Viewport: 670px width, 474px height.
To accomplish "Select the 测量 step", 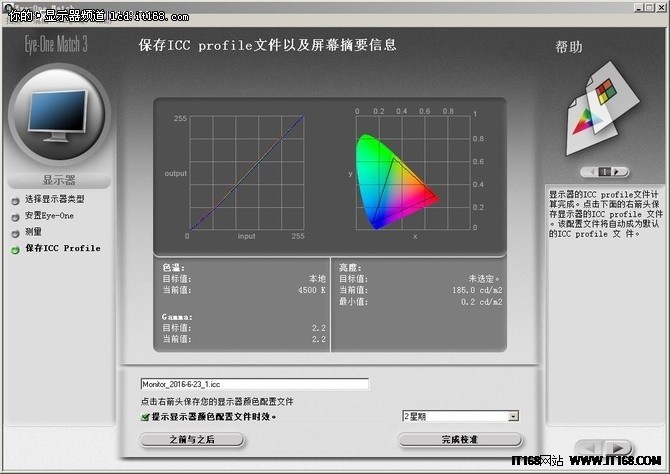I will click(x=33, y=232).
